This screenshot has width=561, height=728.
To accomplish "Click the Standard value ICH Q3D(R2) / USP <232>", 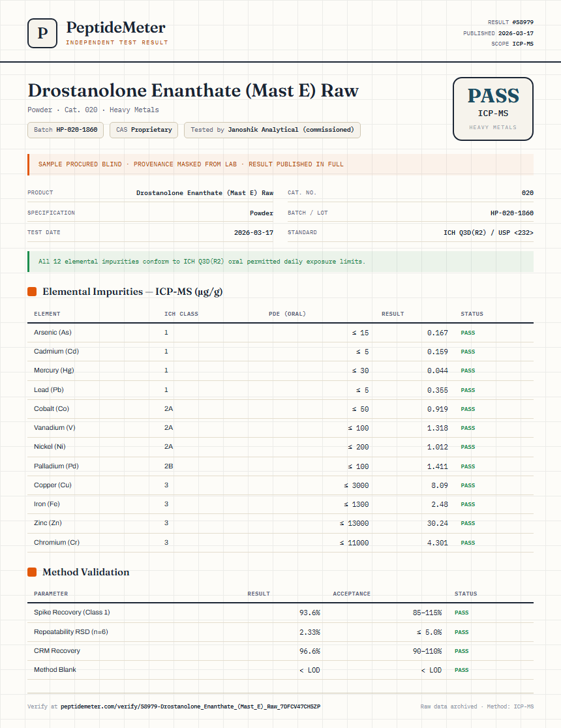I will pos(489,233).
